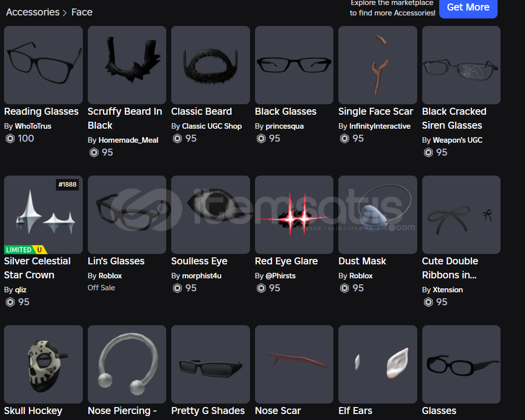Viewport: 525px width, 420px height.
Task: Open the Soulless Eye name link
Action: point(199,261)
